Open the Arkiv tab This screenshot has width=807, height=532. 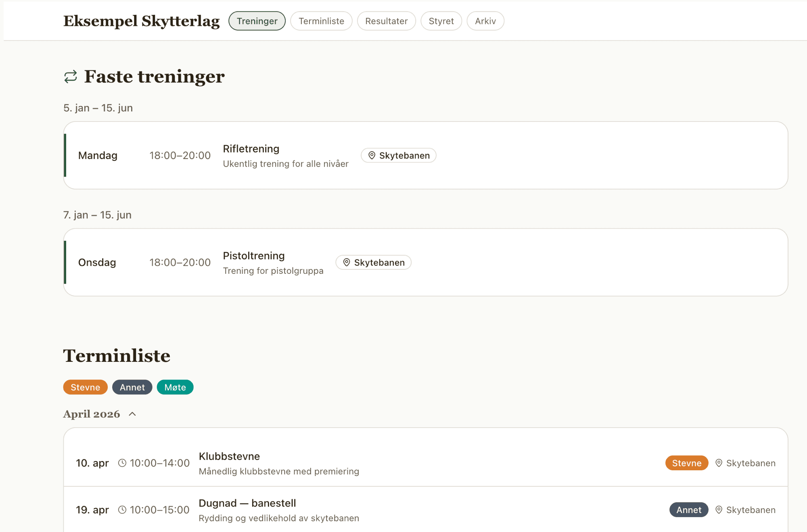coord(485,21)
